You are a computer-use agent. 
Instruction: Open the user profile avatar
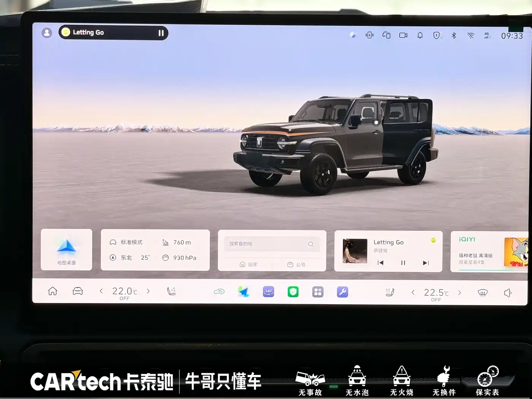point(47,33)
